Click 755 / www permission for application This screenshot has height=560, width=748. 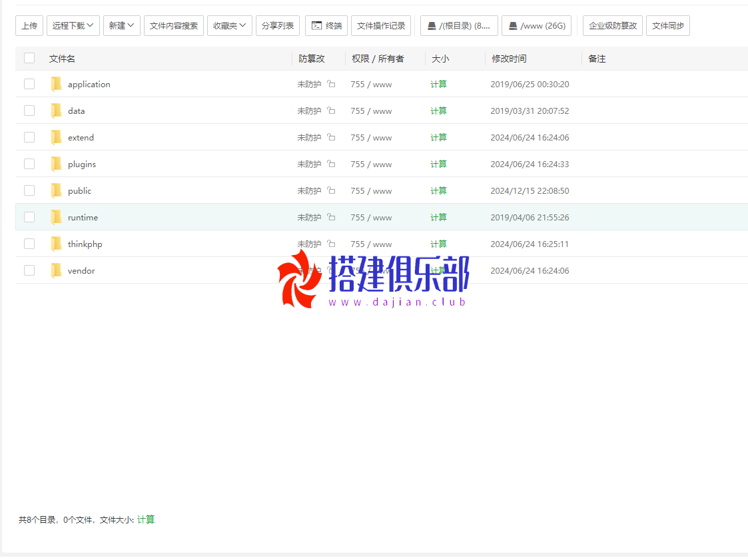tap(371, 84)
